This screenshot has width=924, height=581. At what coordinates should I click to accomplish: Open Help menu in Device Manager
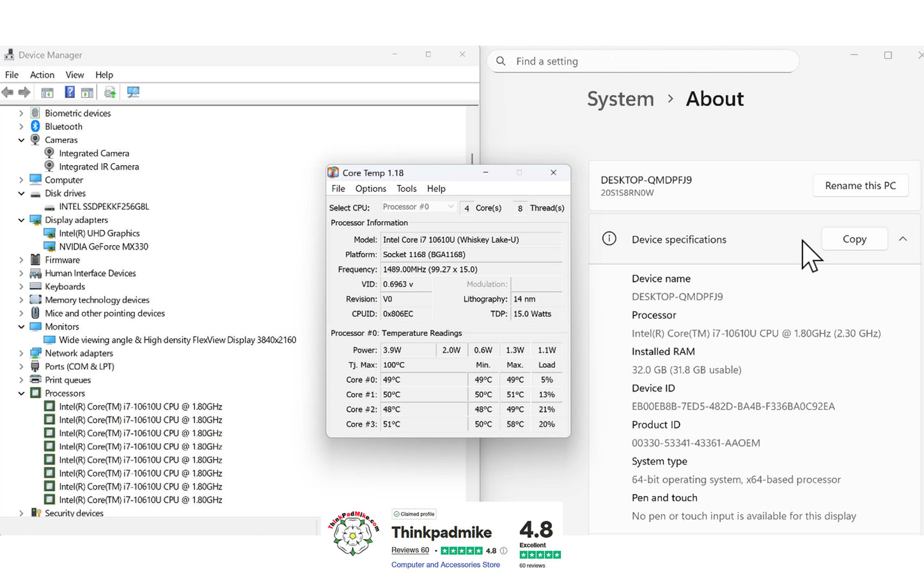pyautogui.click(x=104, y=75)
